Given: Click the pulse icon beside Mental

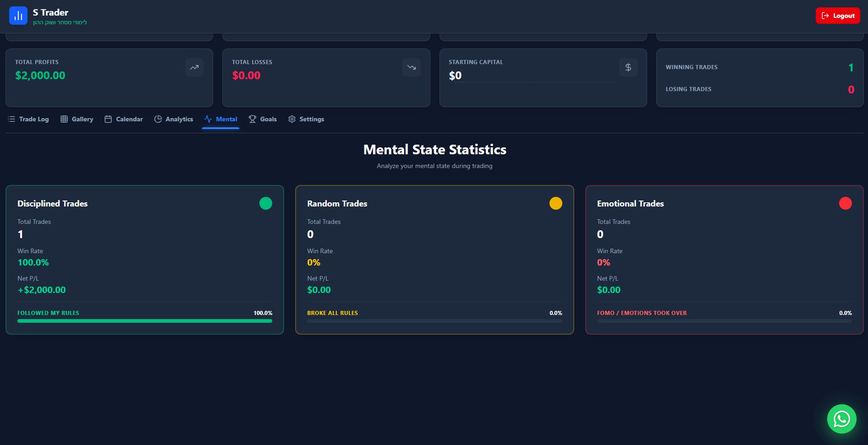Looking at the screenshot, I should (x=208, y=119).
